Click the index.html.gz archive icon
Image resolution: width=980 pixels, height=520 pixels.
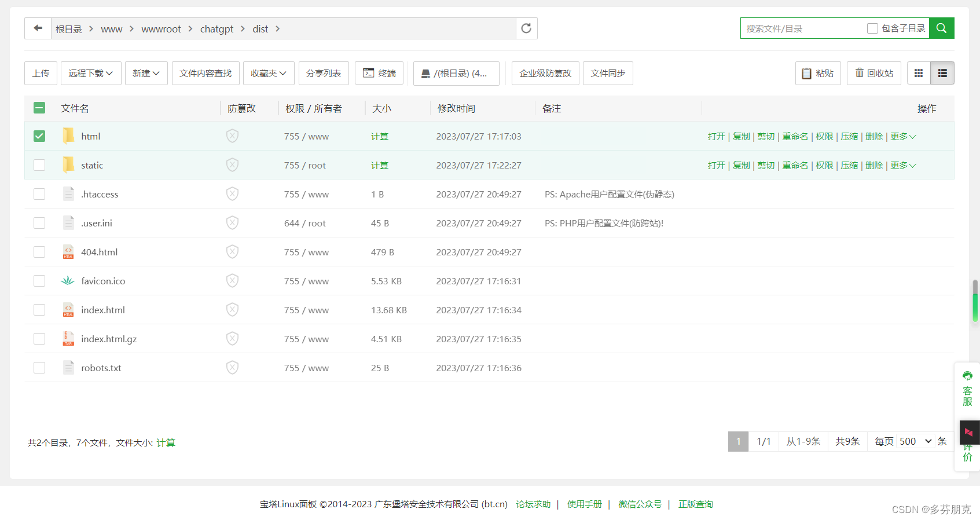coord(68,339)
